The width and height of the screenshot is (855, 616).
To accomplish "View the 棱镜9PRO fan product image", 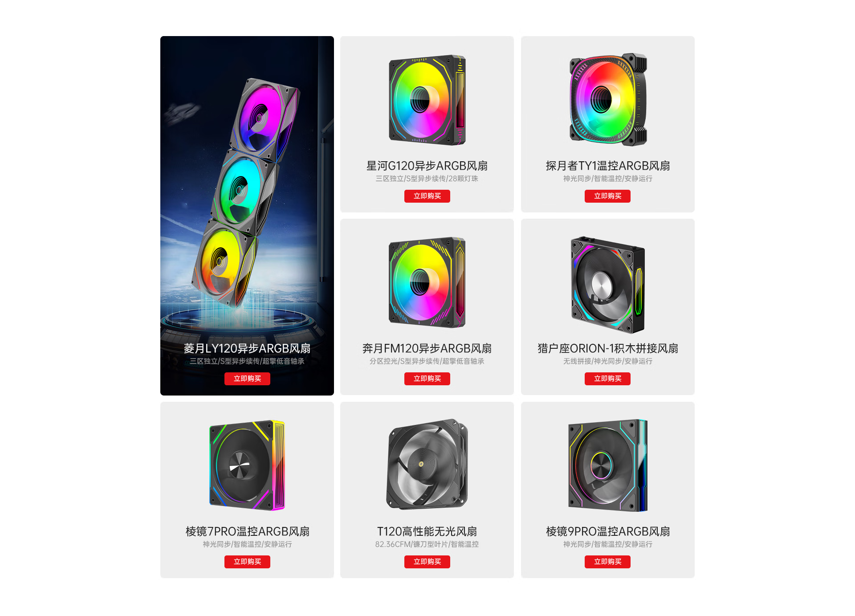I will pos(608,465).
